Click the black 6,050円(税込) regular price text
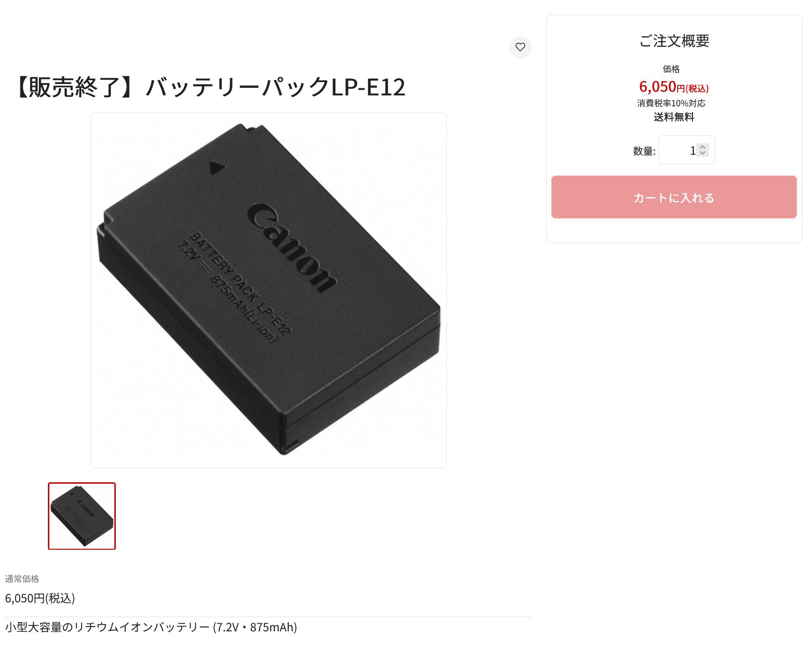The height and width of the screenshot is (647, 812). pyautogui.click(x=40, y=598)
